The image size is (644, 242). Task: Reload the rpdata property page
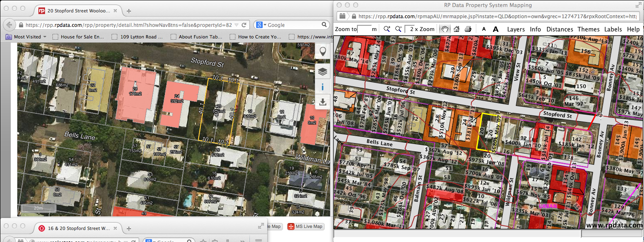244,25
